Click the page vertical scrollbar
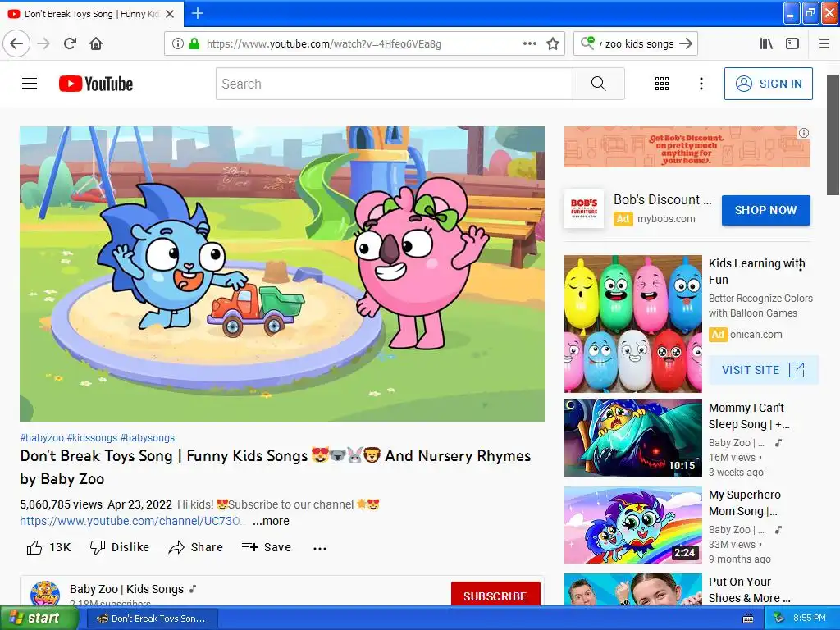 tap(833, 135)
